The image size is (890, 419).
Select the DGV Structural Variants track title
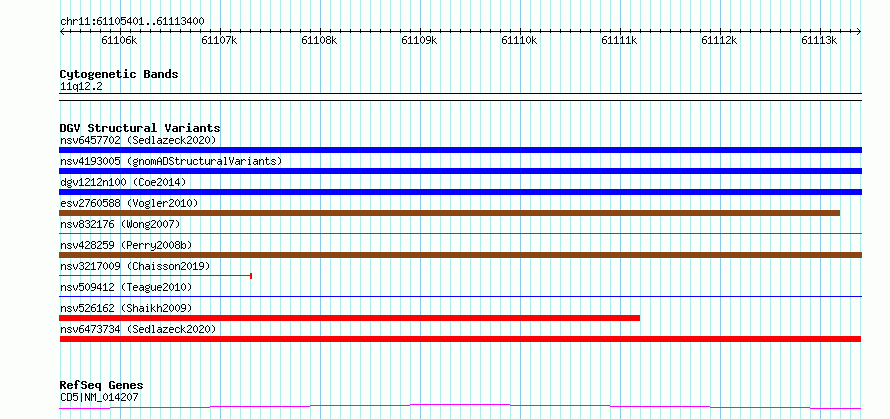[140, 128]
